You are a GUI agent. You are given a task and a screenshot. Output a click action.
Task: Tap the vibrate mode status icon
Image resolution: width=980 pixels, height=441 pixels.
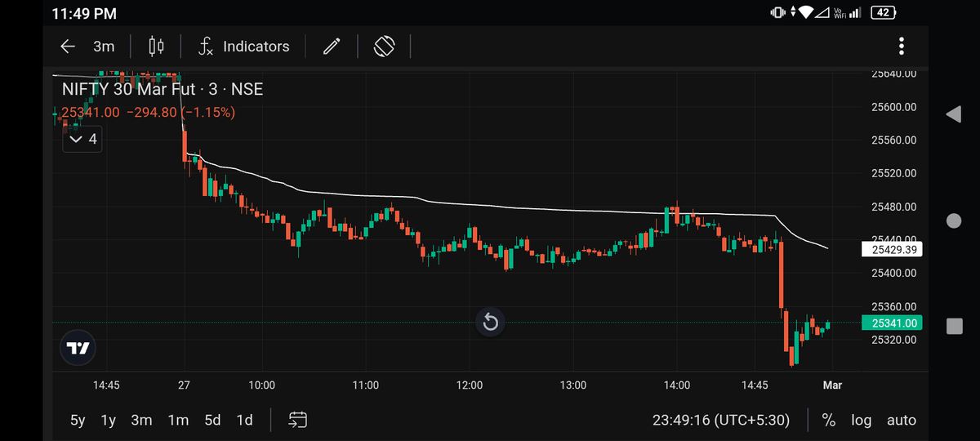pos(777,12)
